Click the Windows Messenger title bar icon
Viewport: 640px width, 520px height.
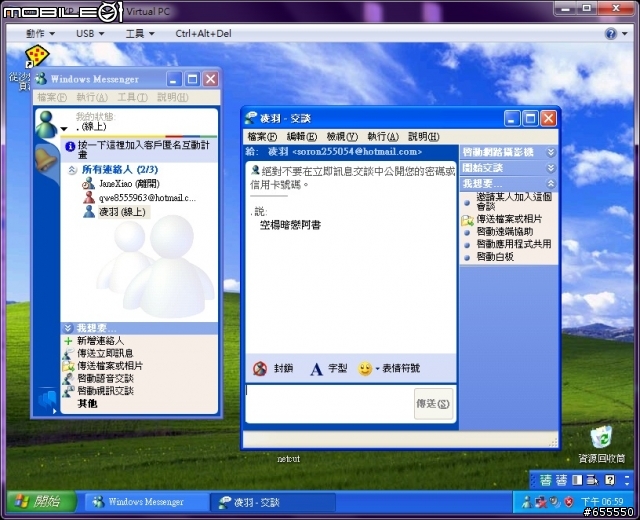[41, 79]
